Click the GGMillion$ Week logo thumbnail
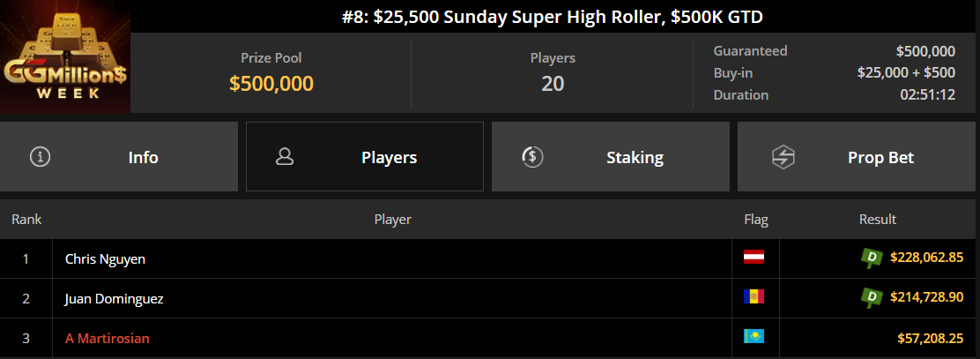This screenshot has width=980, height=359. point(65,56)
